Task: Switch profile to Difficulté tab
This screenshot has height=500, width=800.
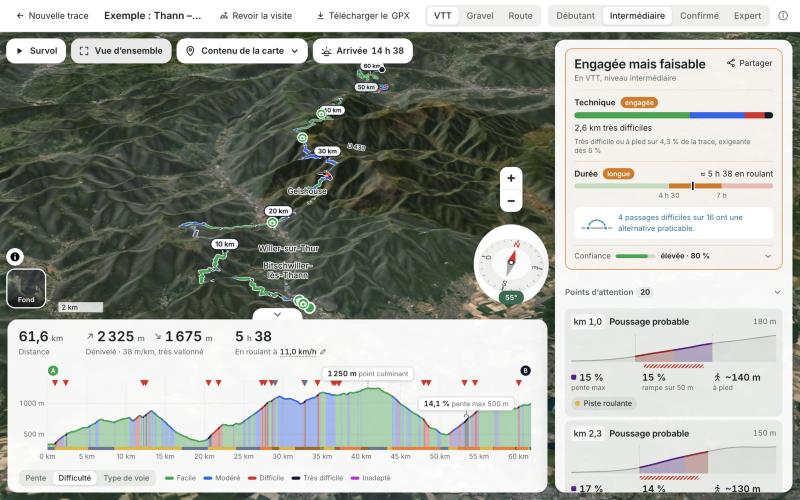Action: tap(74, 478)
